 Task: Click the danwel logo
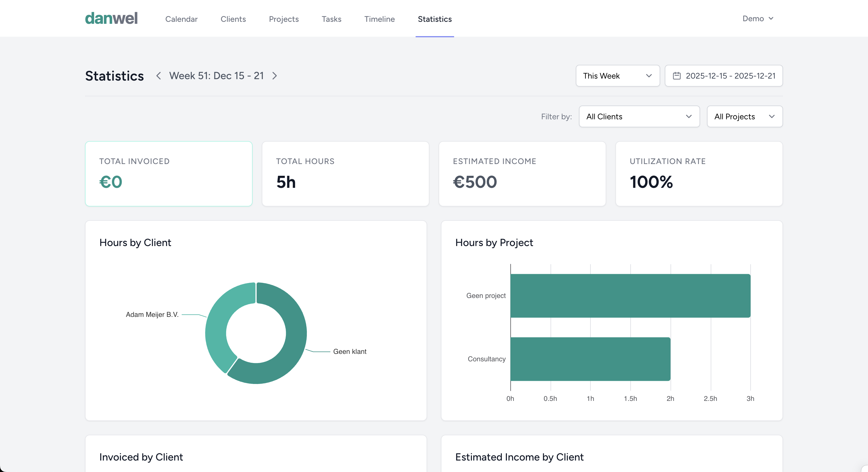(111, 19)
